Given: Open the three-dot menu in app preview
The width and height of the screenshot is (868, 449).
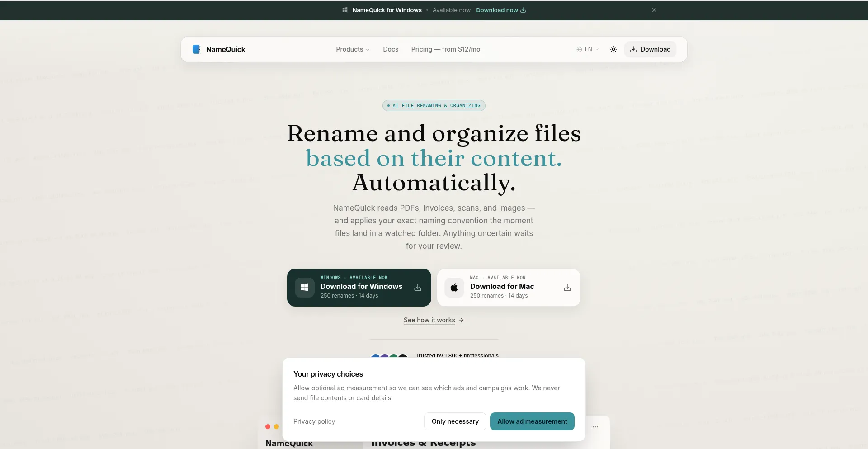Looking at the screenshot, I should (595, 427).
